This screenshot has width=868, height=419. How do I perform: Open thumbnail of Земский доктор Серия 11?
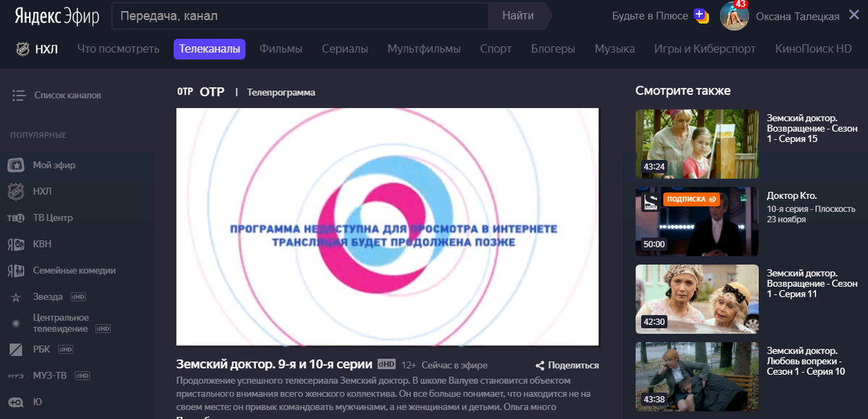point(697,299)
